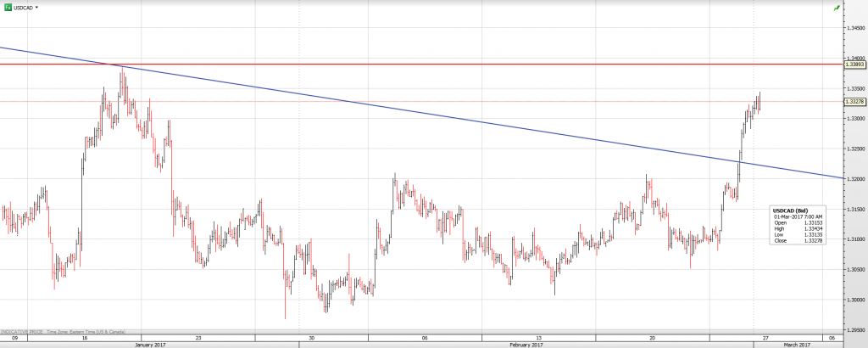Click the green Fx instrument icon
This screenshot has height=348, width=868.
coord(8,7)
